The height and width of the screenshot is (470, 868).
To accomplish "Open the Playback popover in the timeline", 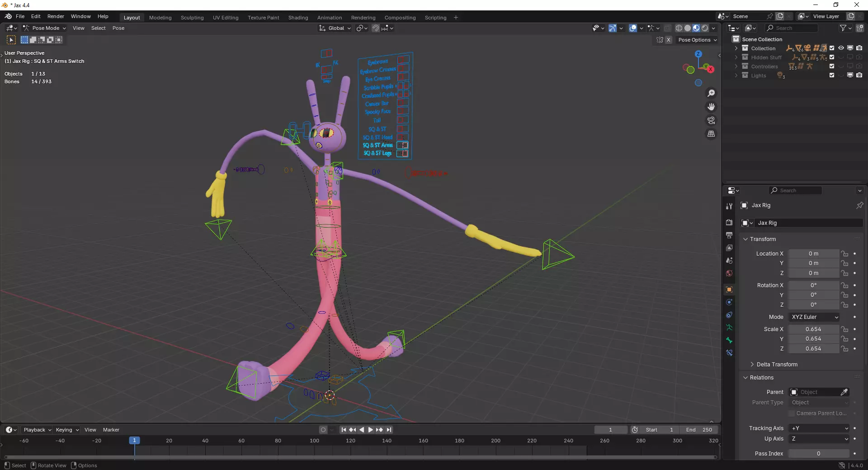I will 37,430.
